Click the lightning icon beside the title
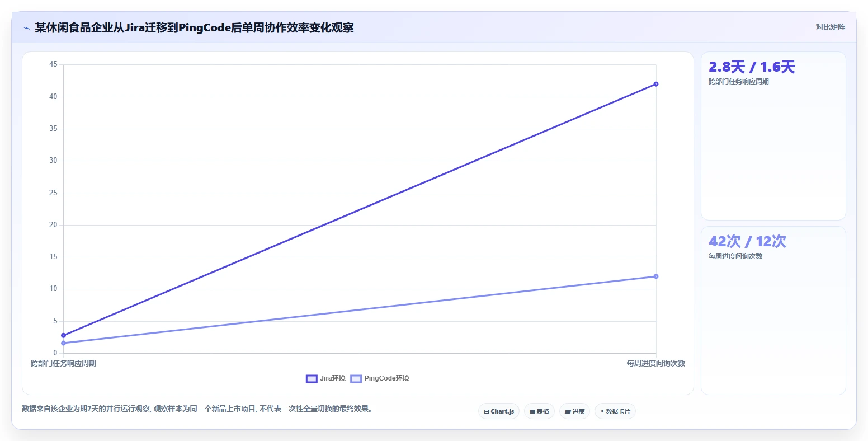Screen dimensions: 868x441 point(26,28)
